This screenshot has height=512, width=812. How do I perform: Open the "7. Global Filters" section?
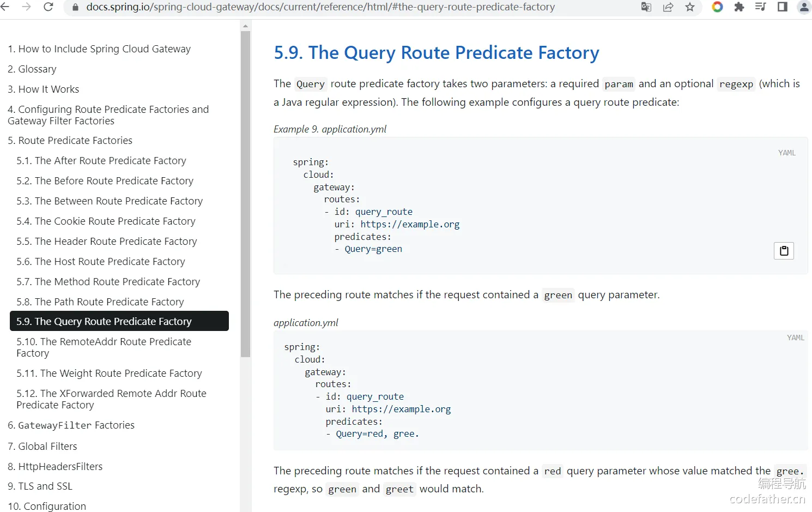(43, 447)
